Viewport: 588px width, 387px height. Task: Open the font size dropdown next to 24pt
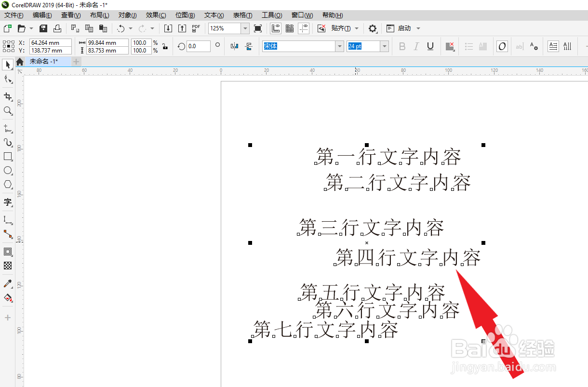coord(384,46)
